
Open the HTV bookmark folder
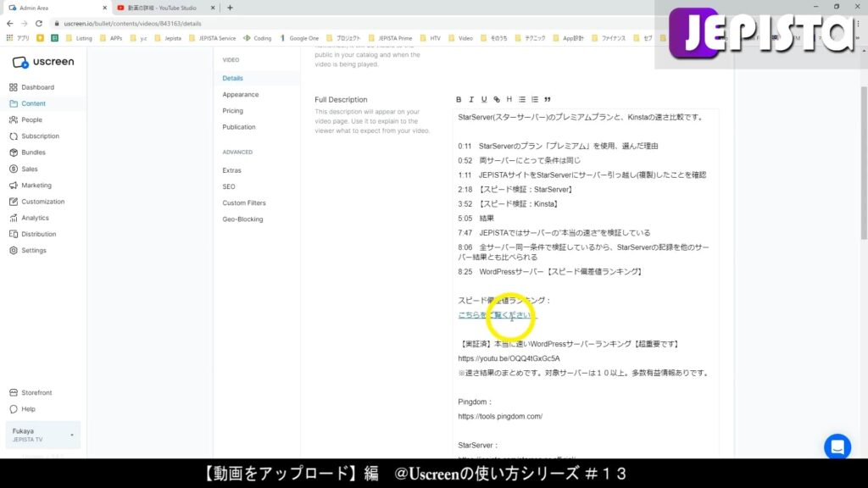click(430, 38)
